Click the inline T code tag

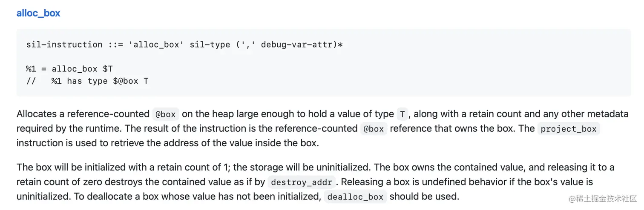tap(402, 114)
